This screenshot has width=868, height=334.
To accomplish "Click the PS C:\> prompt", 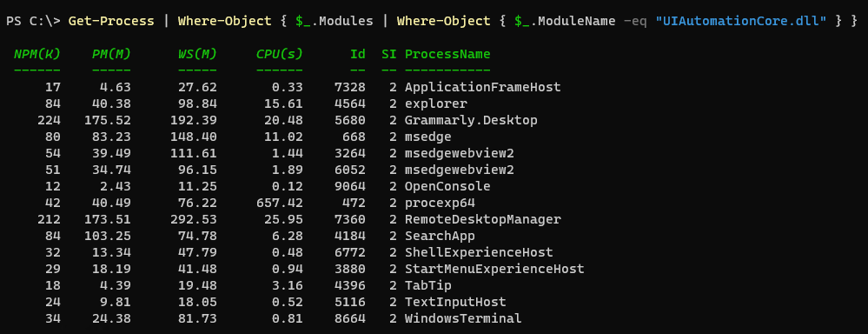I will 33,22.
